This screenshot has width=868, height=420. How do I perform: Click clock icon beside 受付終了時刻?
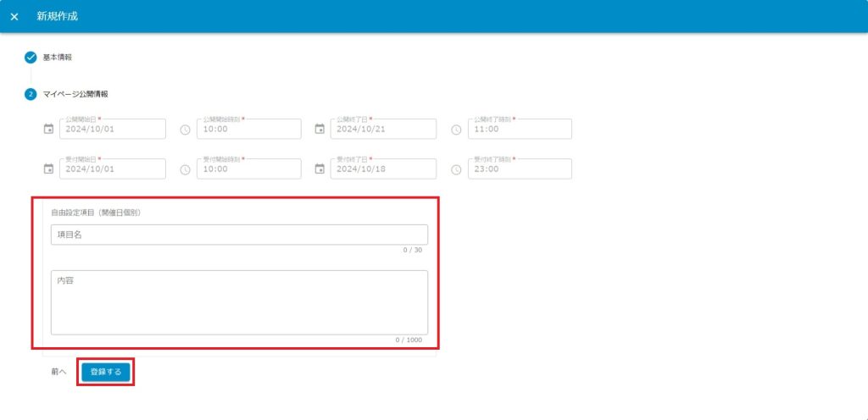[456, 169]
